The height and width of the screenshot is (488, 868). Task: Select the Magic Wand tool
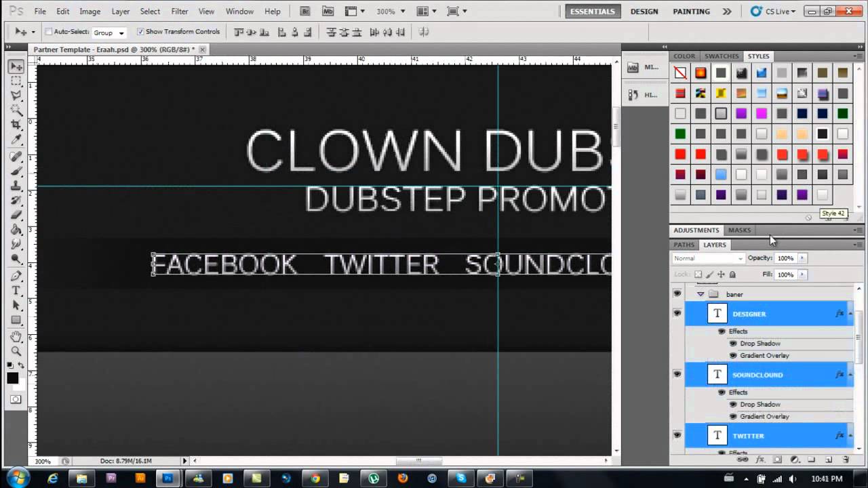(16, 110)
